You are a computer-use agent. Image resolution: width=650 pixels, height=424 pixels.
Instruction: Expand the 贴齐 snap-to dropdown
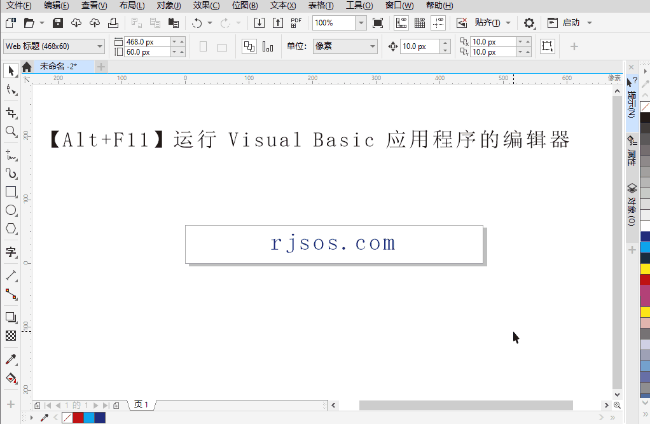point(508,23)
